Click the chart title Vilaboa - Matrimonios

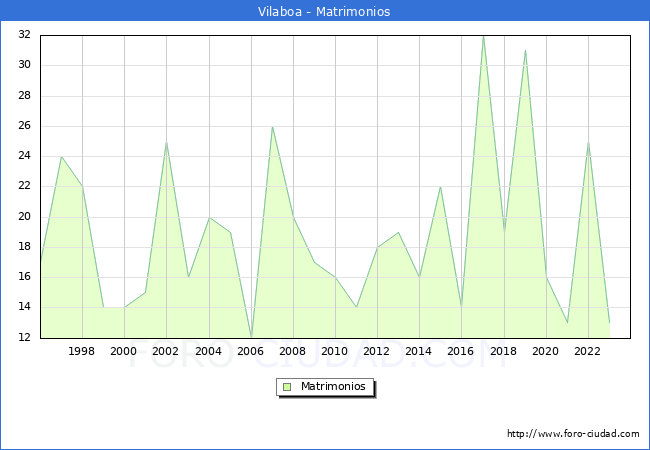click(325, 12)
